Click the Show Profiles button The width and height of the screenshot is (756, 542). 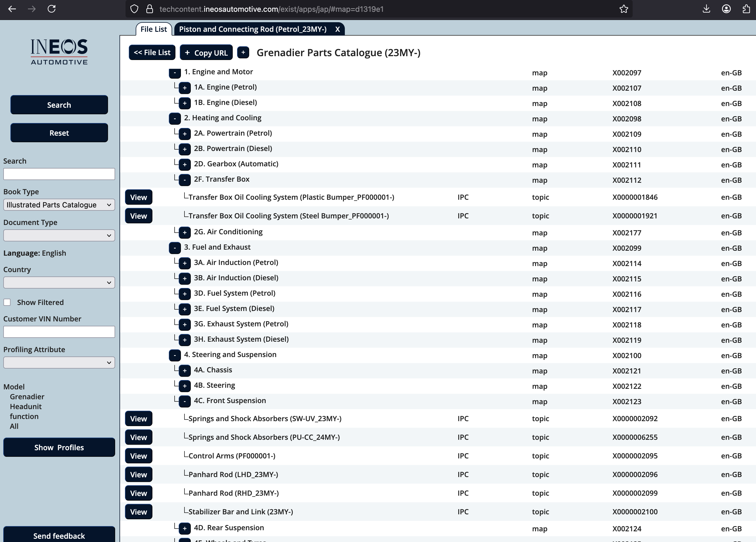[59, 447]
